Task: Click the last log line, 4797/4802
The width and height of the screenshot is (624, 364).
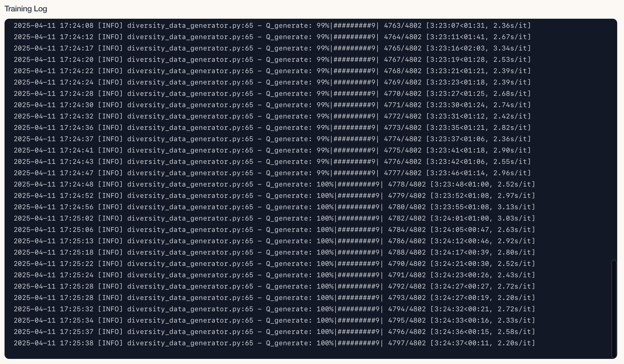Action: pos(274,343)
